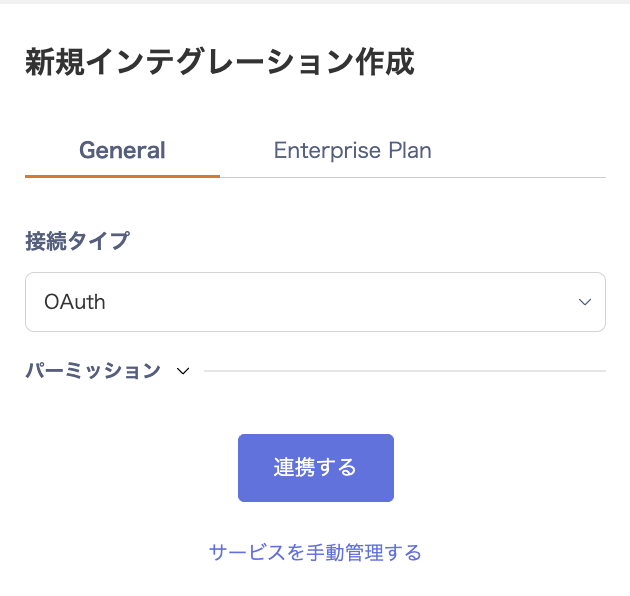This screenshot has width=630, height=596.
Task: Open the Enterprise Plan tab
Action: pos(352,151)
